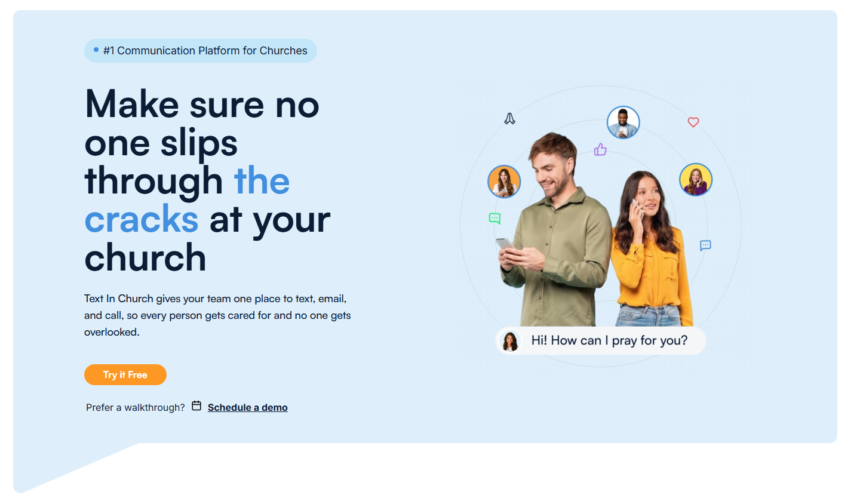Click the woman avatar with orange background

coord(505,182)
